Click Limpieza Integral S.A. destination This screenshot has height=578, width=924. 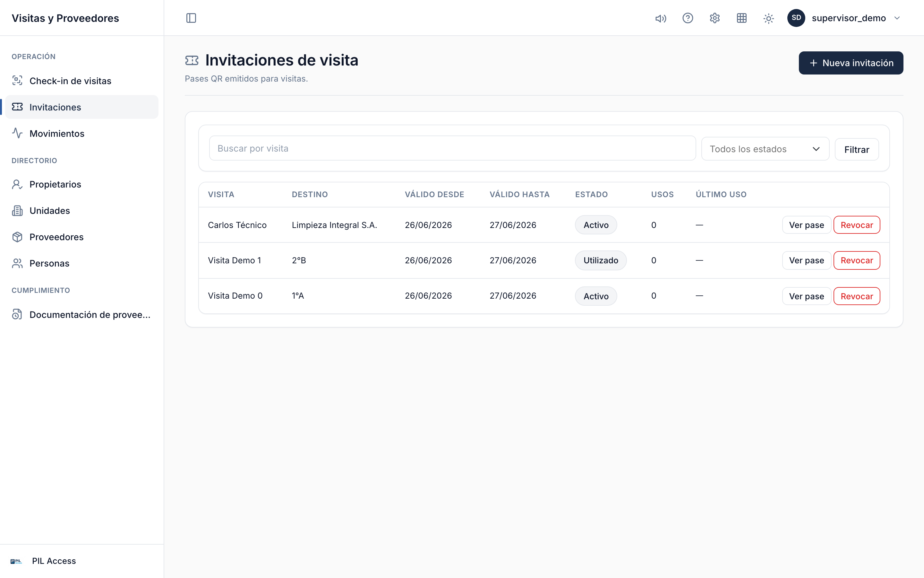click(x=334, y=225)
